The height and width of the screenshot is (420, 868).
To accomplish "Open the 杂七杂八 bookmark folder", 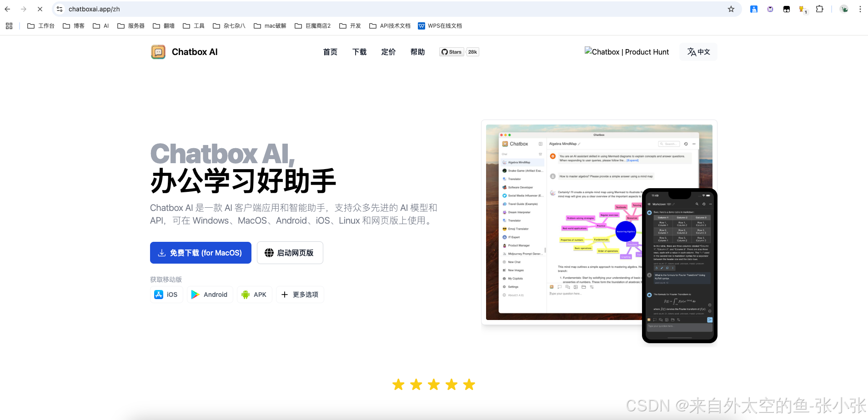I will coord(229,26).
